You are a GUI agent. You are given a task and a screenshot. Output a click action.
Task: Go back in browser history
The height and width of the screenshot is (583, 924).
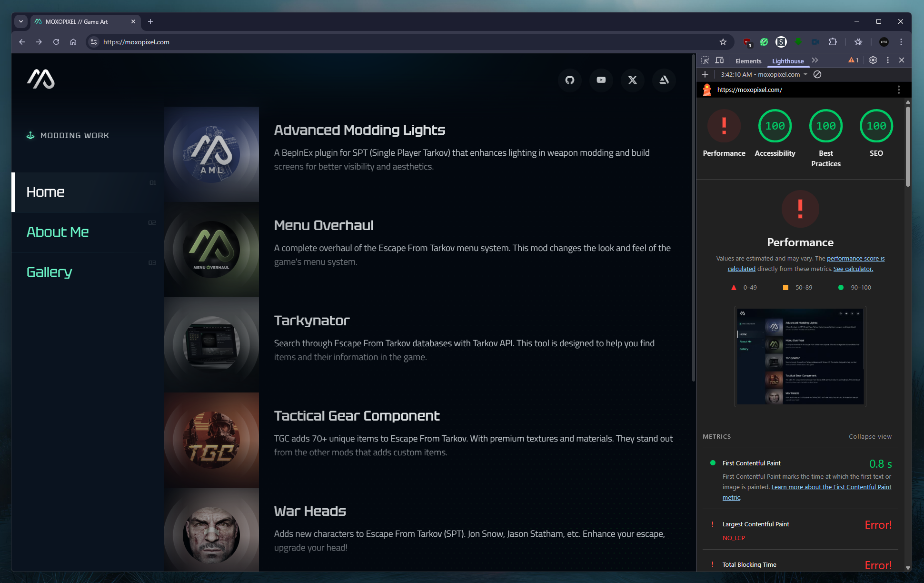pos(22,42)
